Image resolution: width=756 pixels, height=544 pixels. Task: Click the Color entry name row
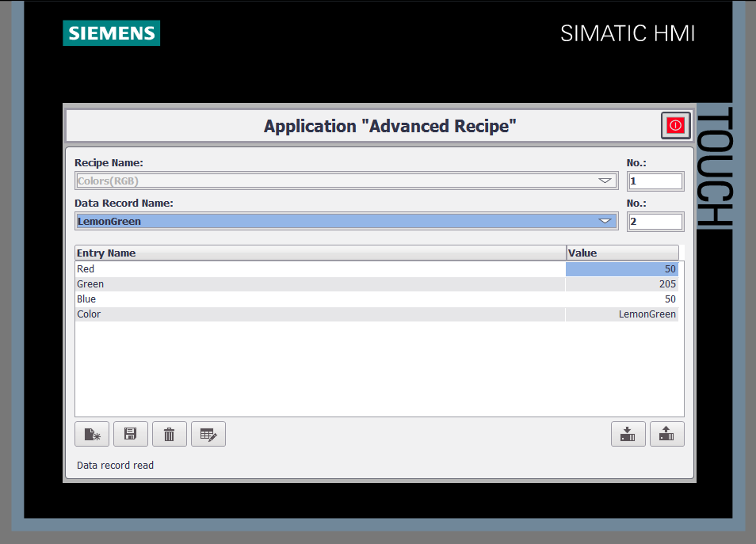(320, 314)
